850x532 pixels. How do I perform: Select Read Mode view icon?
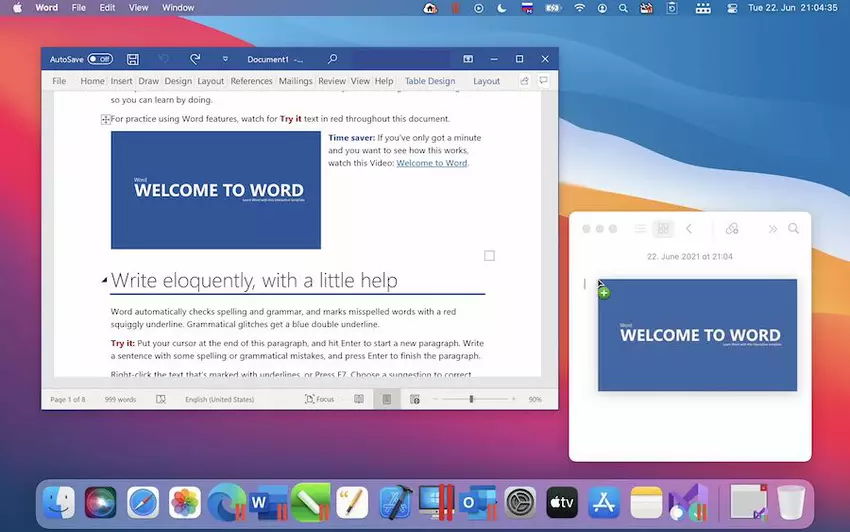(359, 399)
